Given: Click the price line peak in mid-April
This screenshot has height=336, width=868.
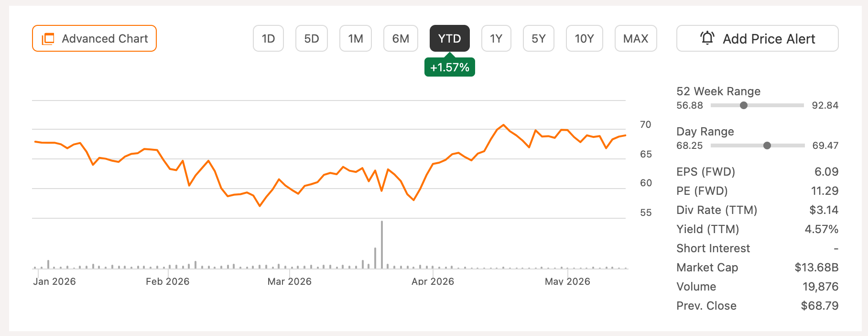Looking at the screenshot, I should click(x=503, y=125).
